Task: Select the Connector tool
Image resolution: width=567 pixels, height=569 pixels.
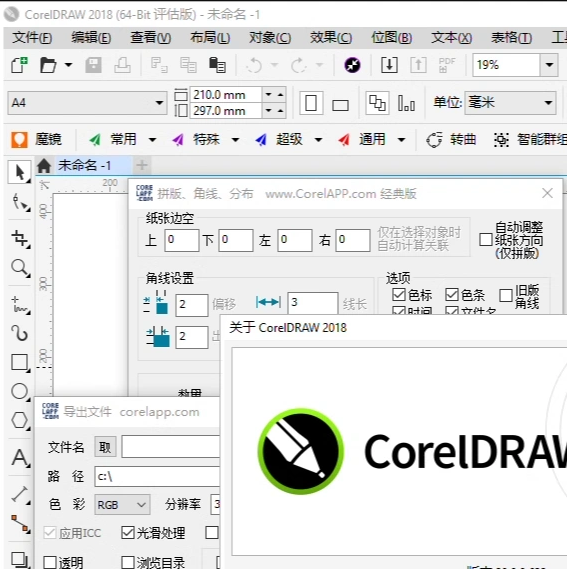Action: [x=20, y=524]
